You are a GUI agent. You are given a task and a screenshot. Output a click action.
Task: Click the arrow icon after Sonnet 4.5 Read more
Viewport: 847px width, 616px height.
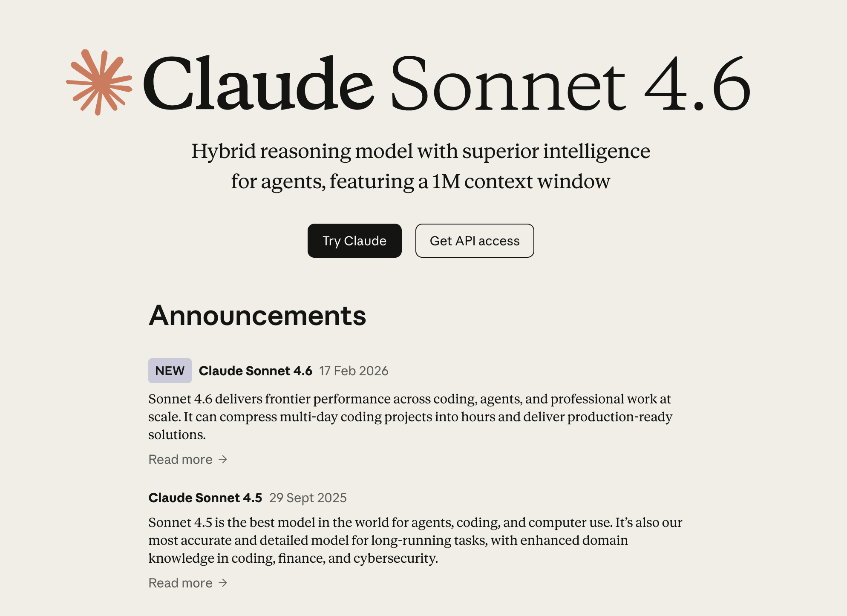click(223, 583)
